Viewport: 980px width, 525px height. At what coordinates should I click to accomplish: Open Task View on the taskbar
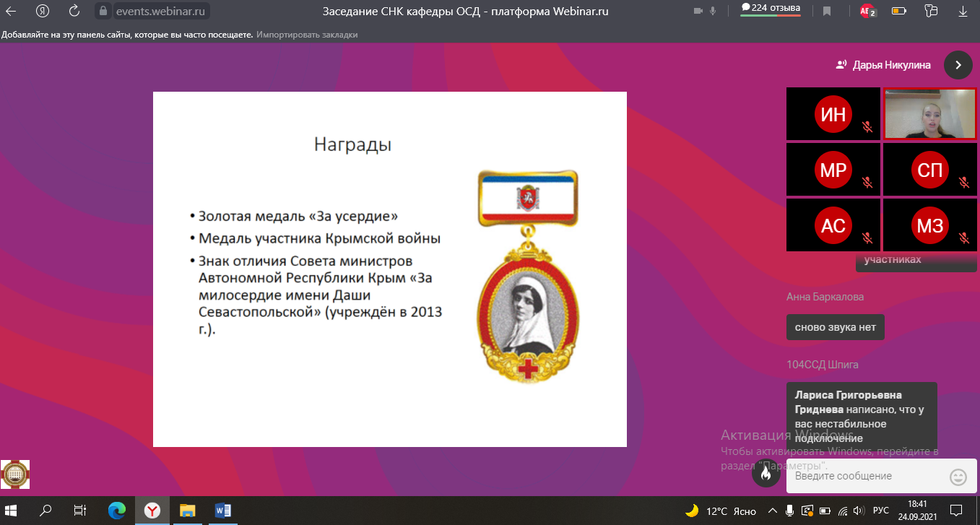tap(81, 511)
